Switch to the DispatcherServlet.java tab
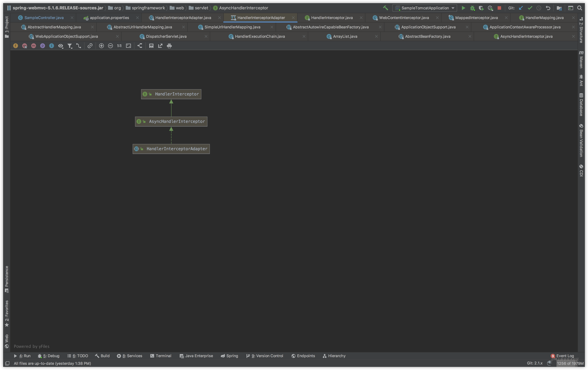 [x=166, y=36]
